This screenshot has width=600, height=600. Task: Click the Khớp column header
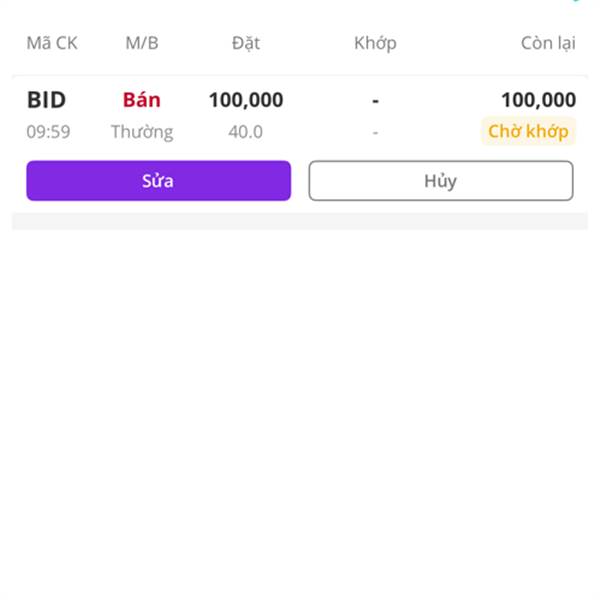tap(375, 43)
